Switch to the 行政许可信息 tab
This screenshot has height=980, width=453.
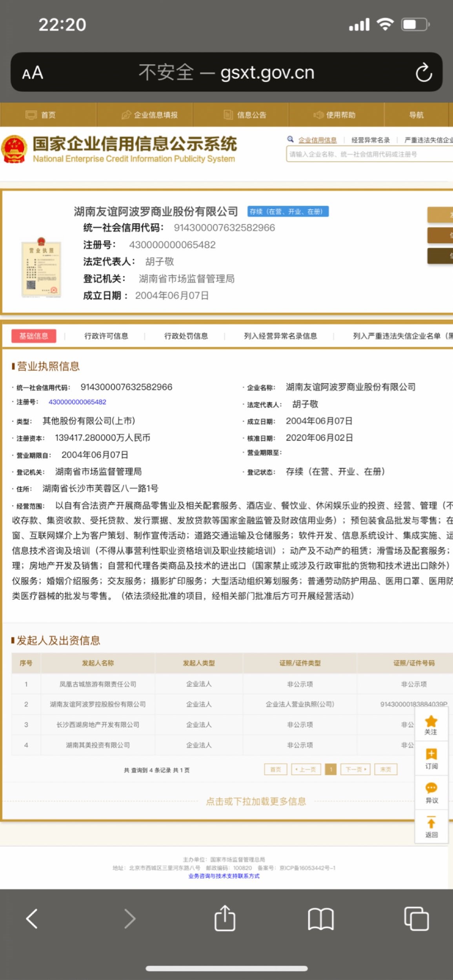[106, 336]
